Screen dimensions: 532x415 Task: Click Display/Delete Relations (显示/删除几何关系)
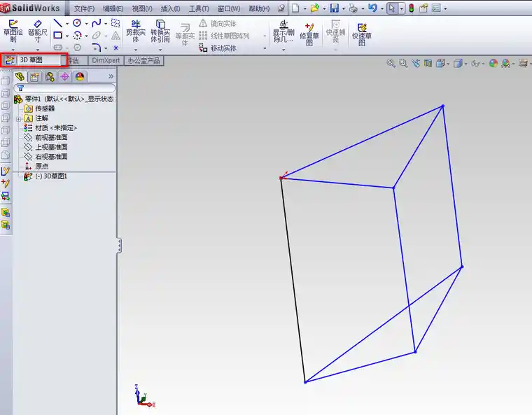coord(283,31)
